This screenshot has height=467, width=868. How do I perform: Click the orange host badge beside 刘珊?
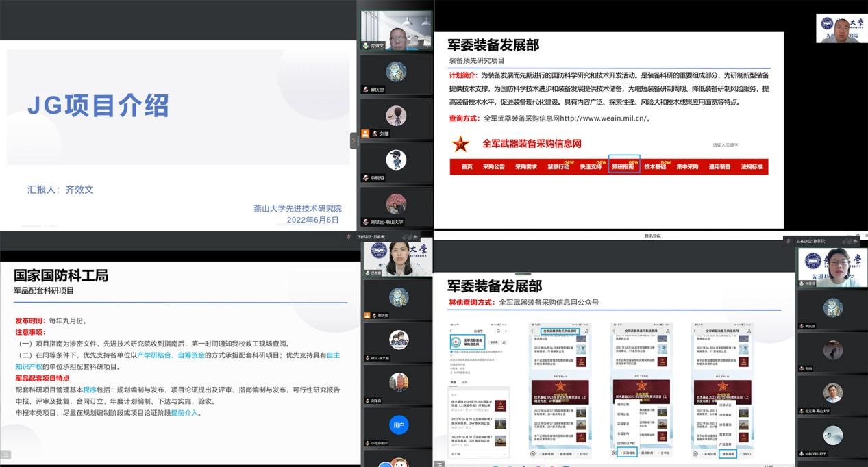pos(366,134)
